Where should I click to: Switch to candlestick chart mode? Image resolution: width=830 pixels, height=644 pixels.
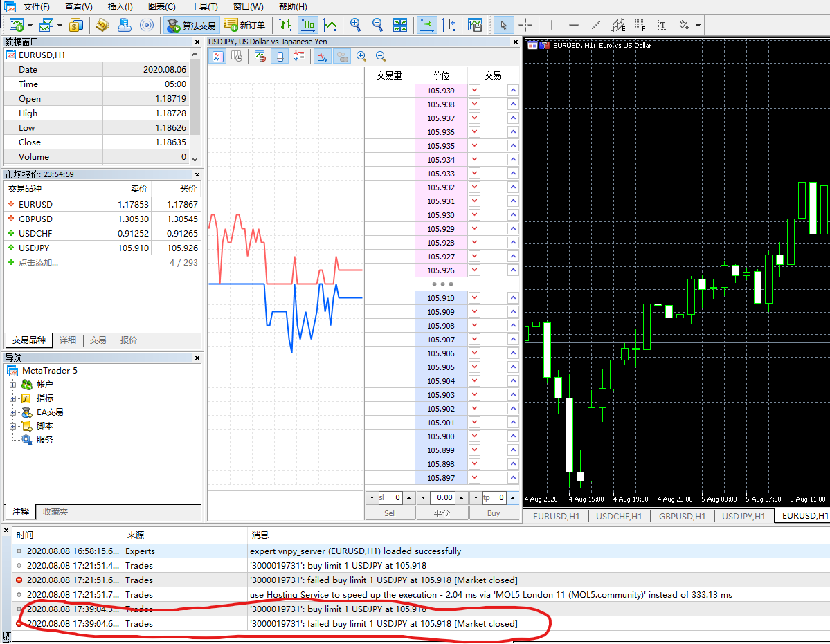tap(307, 25)
